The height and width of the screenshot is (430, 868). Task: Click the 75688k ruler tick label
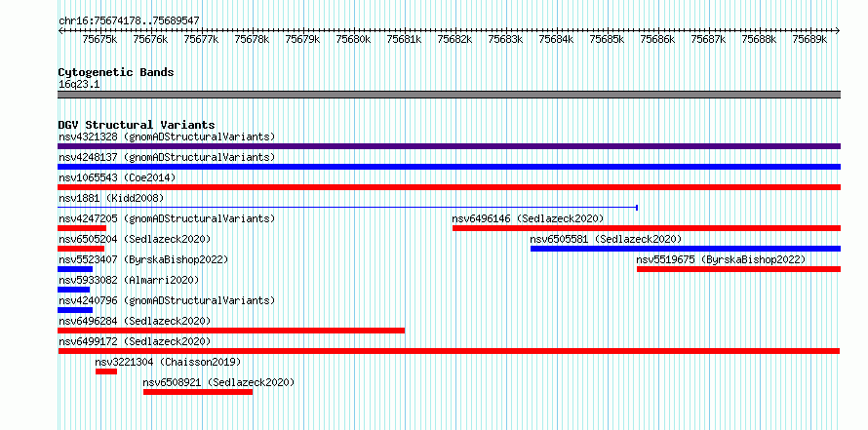pos(760,39)
